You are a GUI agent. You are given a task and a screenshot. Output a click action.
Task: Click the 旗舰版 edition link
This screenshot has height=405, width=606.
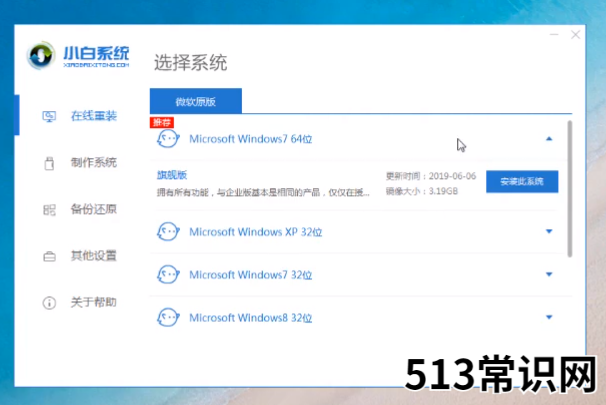[x=172, y=175]
